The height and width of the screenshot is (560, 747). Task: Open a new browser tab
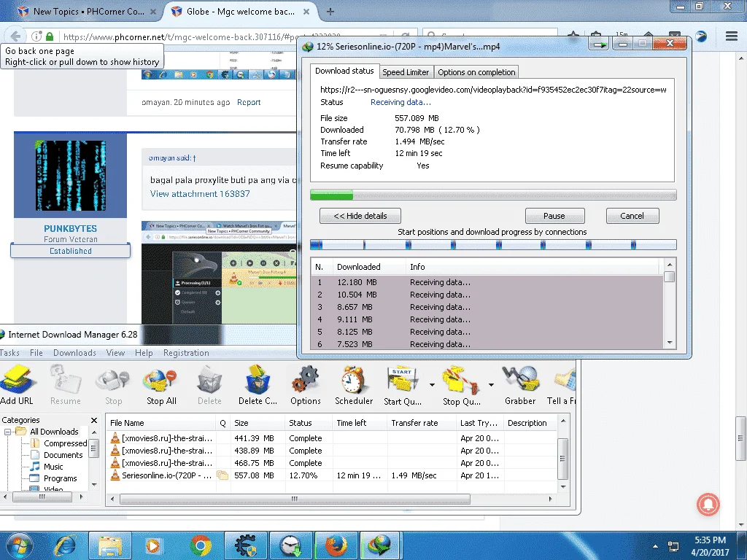point(330,12)
